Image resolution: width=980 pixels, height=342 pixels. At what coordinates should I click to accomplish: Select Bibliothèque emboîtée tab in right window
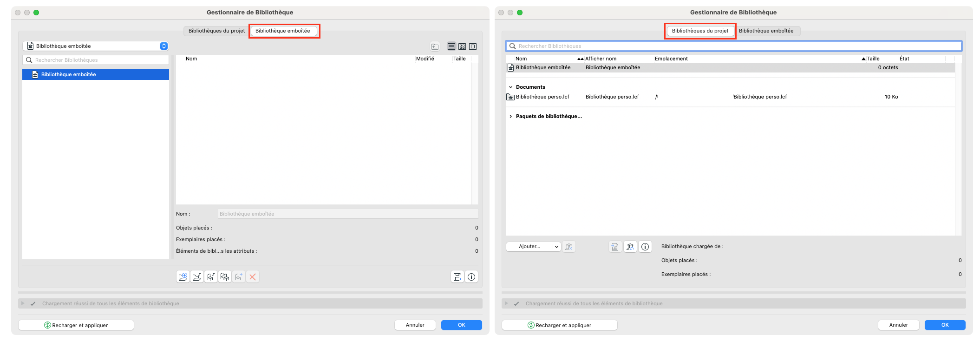point(766,31)
